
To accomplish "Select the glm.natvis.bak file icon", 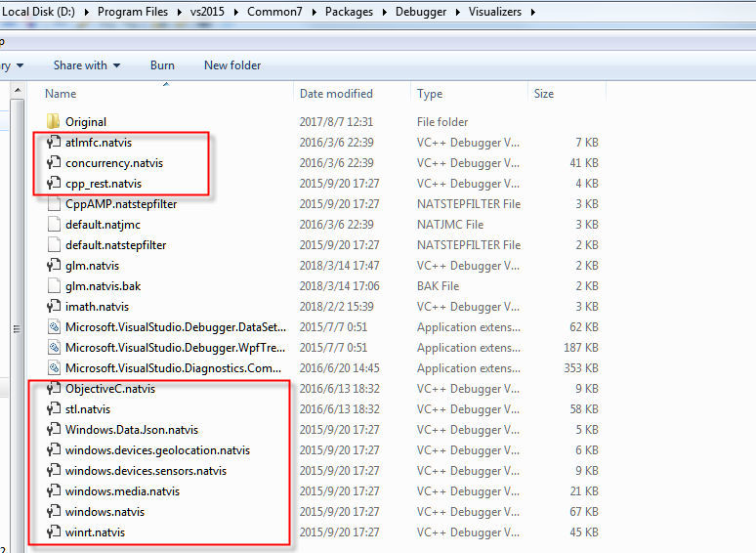I will coord(54,286).
